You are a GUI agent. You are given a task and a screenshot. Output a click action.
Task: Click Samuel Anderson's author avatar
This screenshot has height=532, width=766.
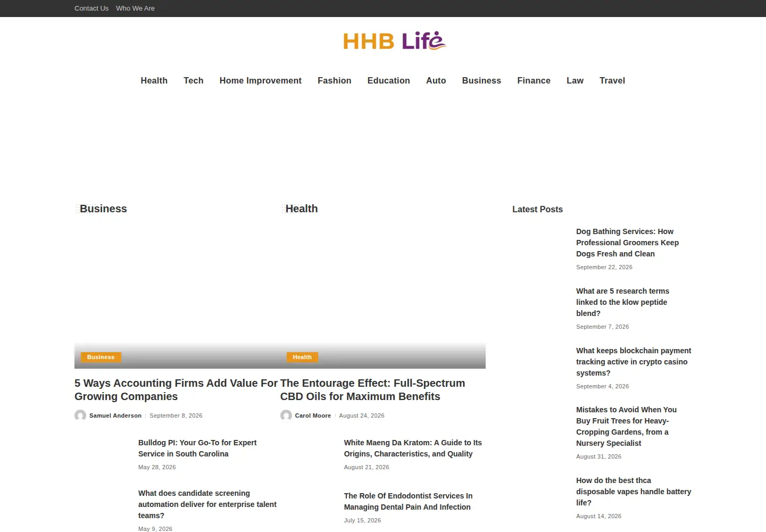[x=80, y=415]
